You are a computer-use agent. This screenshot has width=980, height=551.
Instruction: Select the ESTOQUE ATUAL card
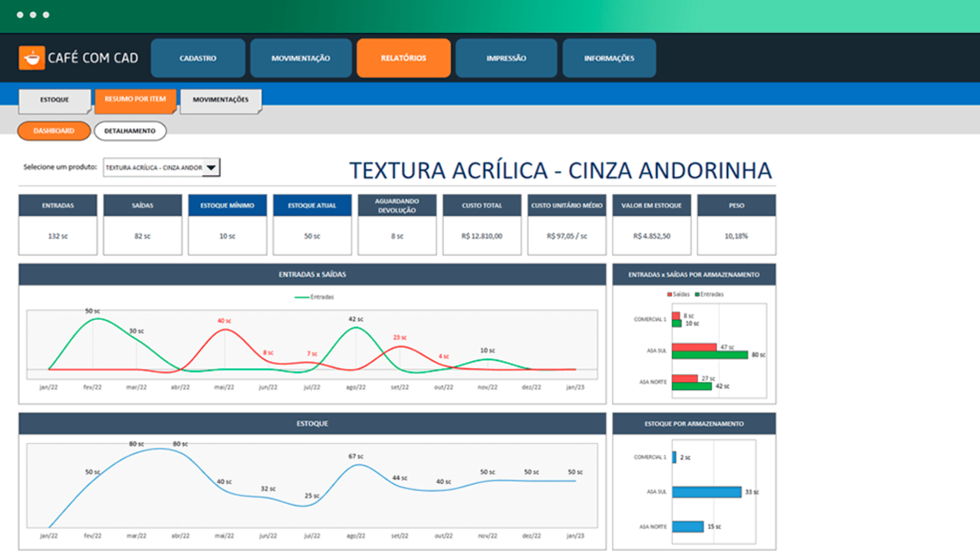point(312,224)
